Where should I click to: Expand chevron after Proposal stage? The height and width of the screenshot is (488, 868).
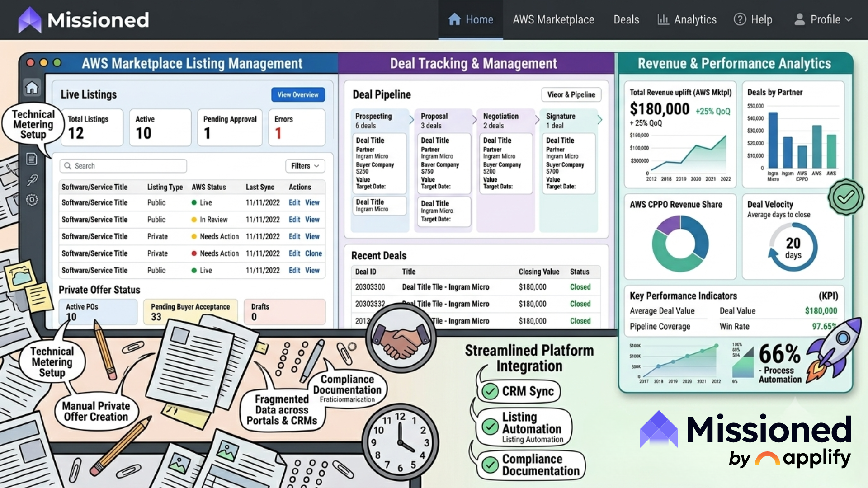pyautogui.click(x=474, y=120)
